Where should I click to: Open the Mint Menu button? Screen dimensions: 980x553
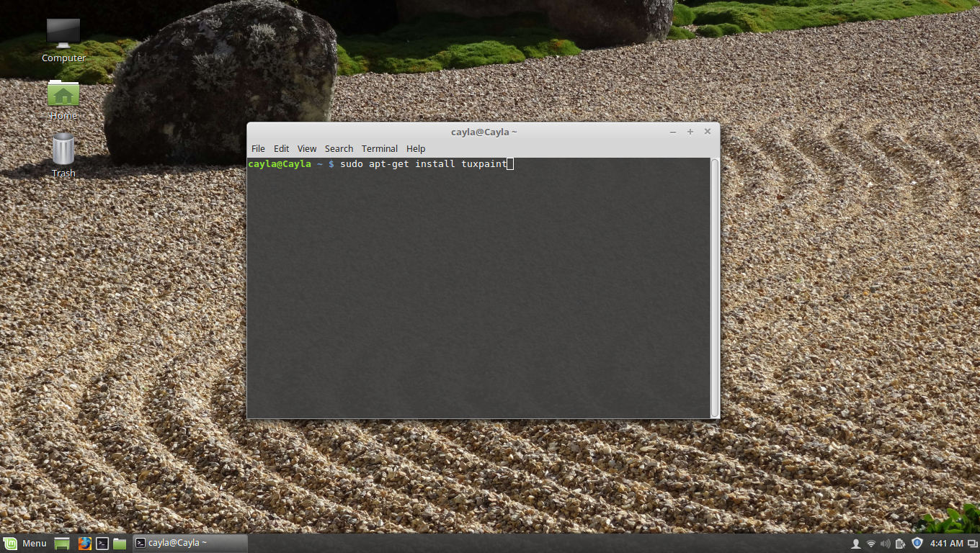click(25, 543)
